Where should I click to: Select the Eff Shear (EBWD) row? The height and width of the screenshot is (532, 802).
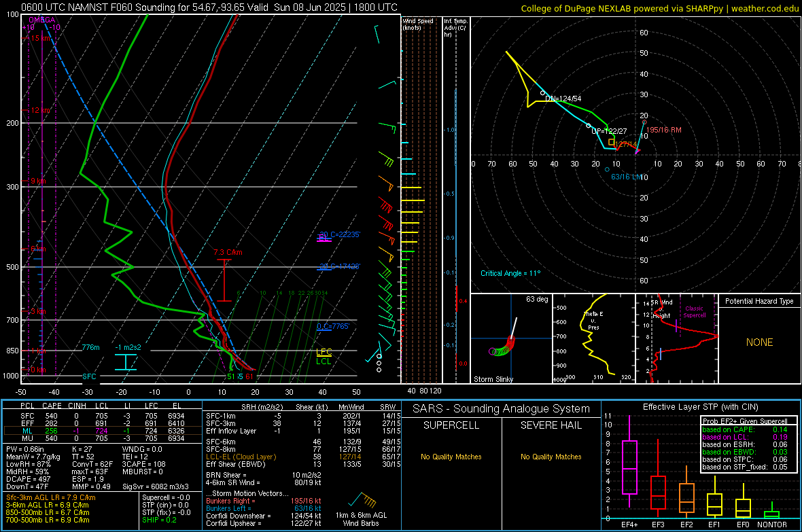coord(303,464)
